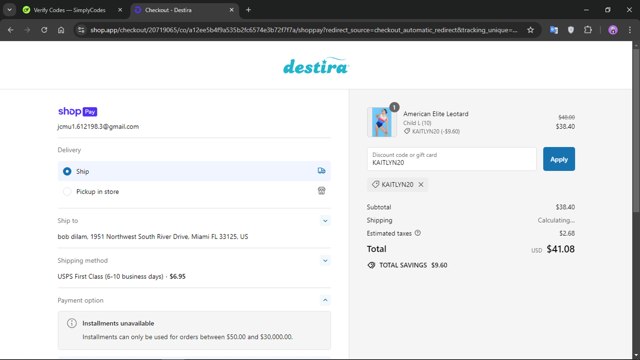The height and width of the screenshot is (360, 640).
Task: Open a new browser tab
Action: [248, 10]
